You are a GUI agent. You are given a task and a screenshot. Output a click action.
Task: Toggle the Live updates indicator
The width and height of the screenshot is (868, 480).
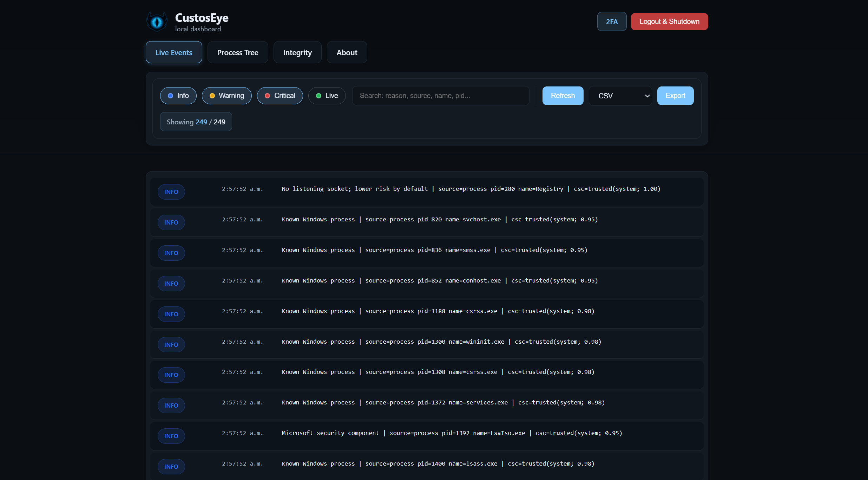[327, 96]
